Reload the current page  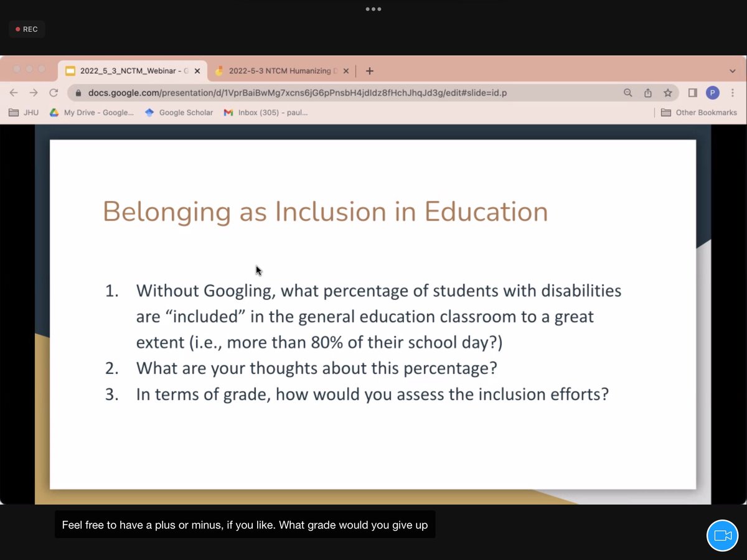click(54, 93)
